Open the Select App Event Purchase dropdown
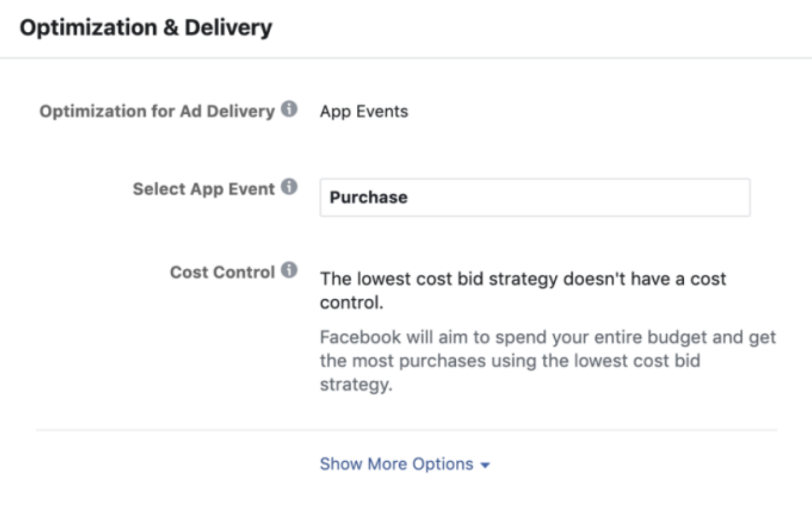This screenshot has height=519, width=812. click(534, 198)
